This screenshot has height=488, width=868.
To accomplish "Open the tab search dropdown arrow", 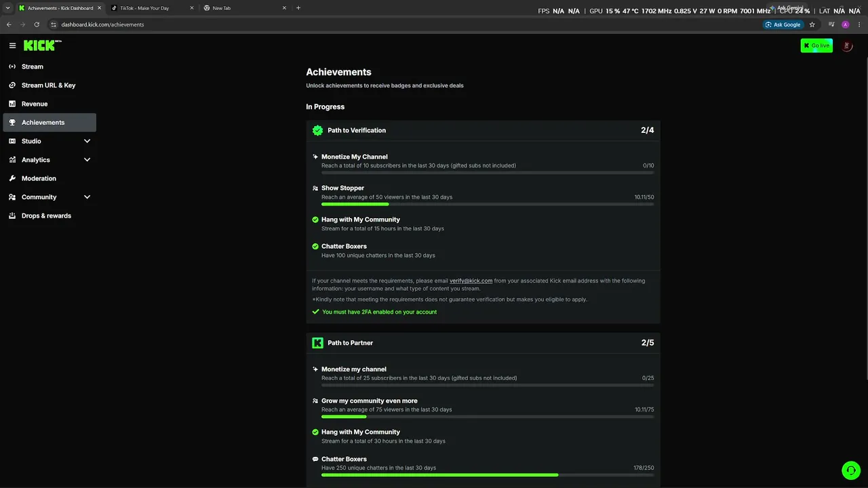I will [x=7, y=8].
